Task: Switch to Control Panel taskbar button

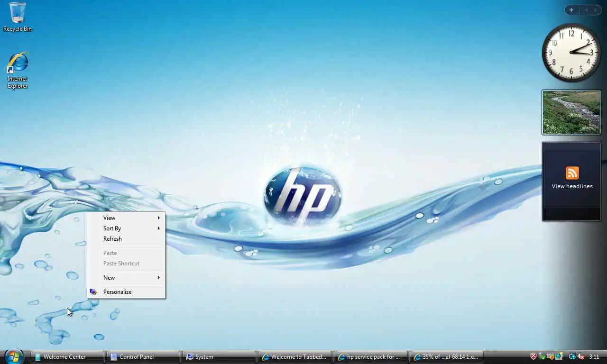Action: tap(143, 357)
